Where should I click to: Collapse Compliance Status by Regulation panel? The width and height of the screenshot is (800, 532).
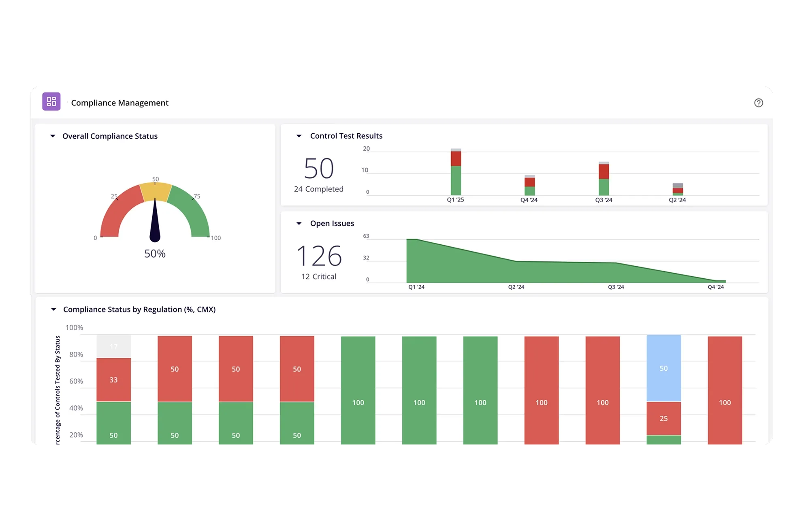(x=53, y=310)
